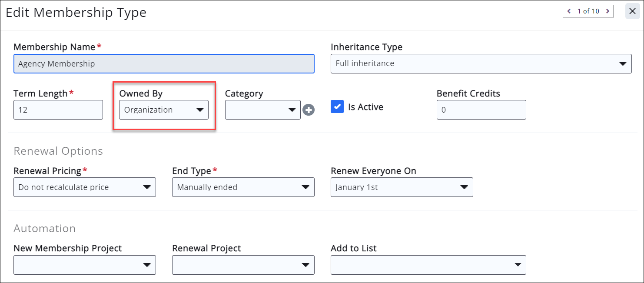Close the Edit Membership Type dialog
The width and height of the screenshot is (644, 283).
coord(632,11)
